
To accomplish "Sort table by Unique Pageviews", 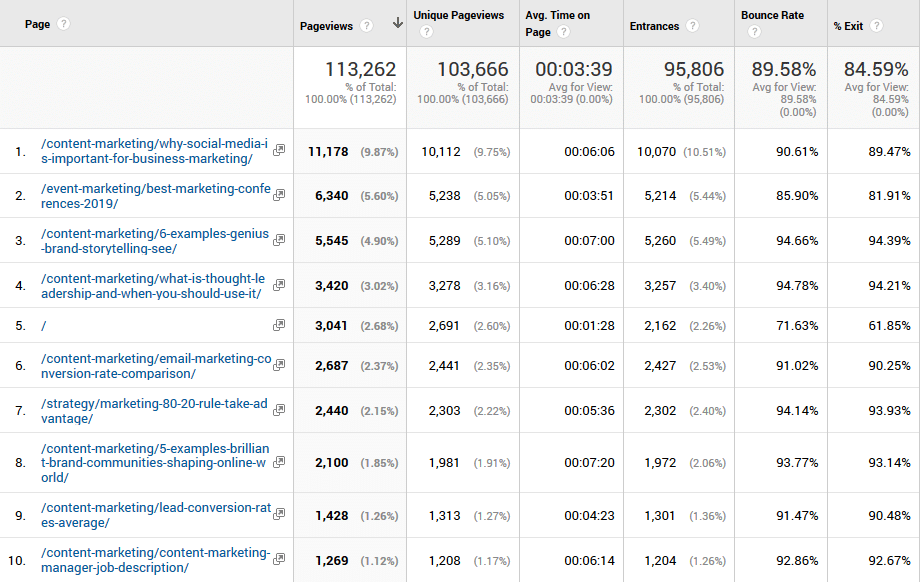I will 459,17.
